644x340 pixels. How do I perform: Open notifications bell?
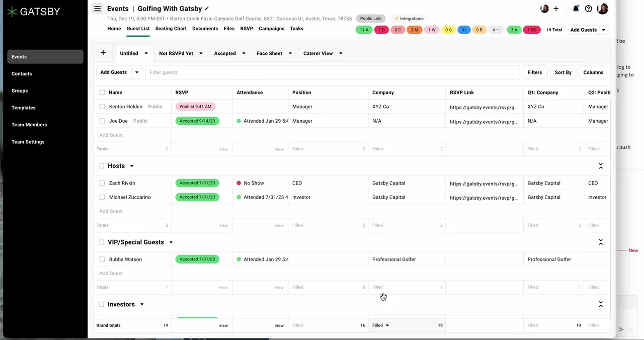click(576, 9)
